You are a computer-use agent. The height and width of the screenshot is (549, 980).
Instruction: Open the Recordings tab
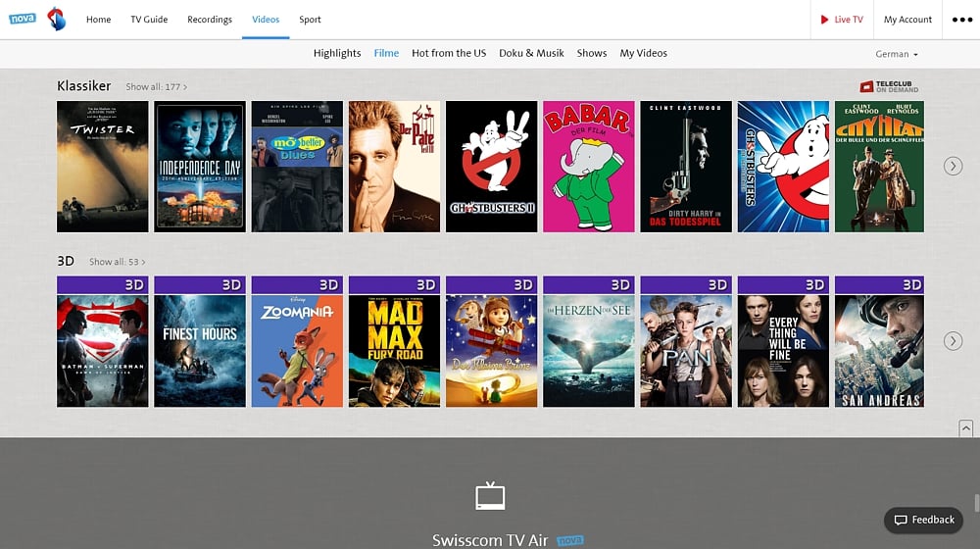(x=210, y=20)
